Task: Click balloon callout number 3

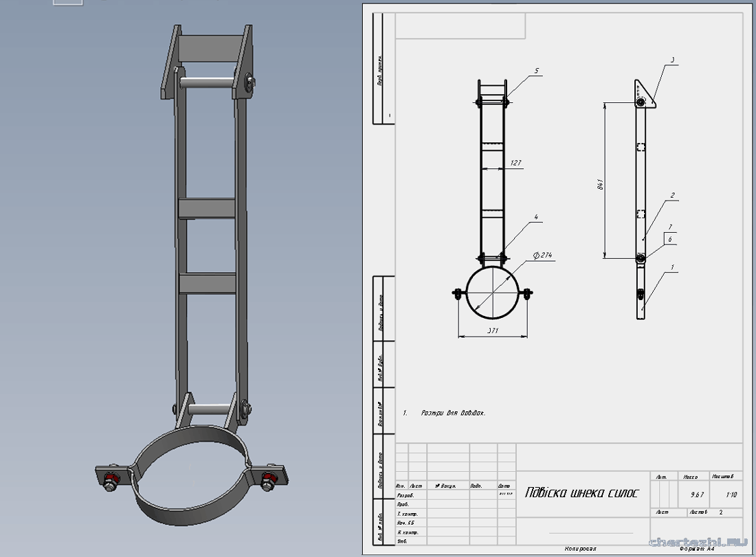Action: pos(673,60)
